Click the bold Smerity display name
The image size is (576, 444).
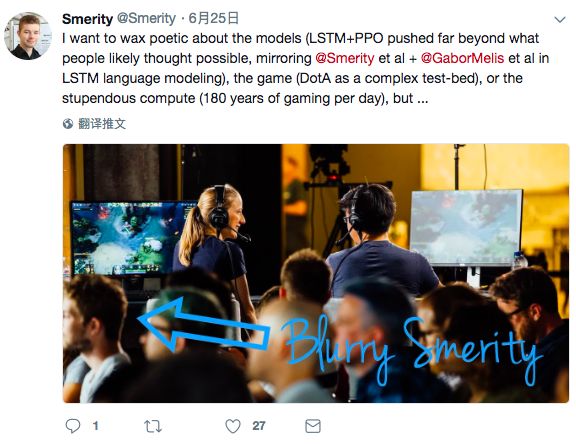coord(87,19)
